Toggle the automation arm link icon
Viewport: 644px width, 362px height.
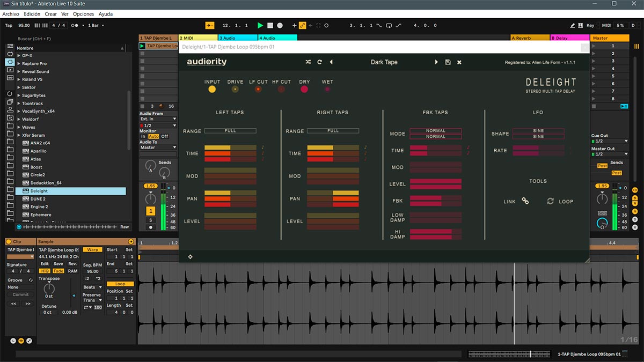tap(303, 25)
